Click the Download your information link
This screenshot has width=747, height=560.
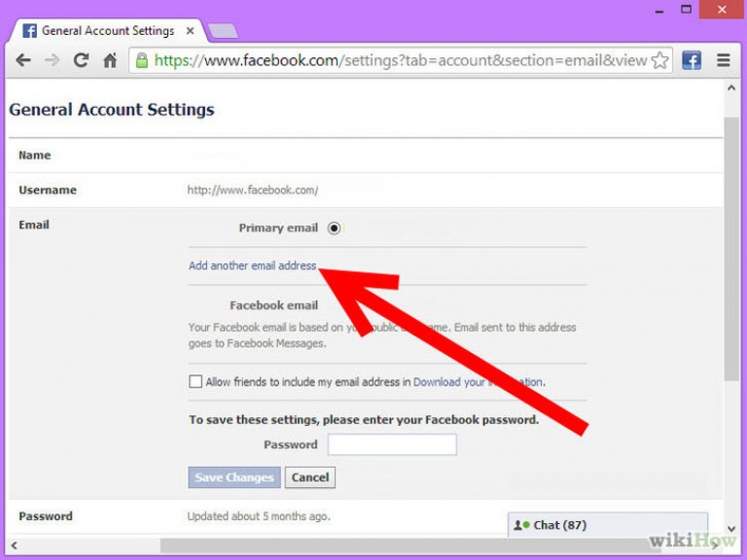click(x=478, y=382)
